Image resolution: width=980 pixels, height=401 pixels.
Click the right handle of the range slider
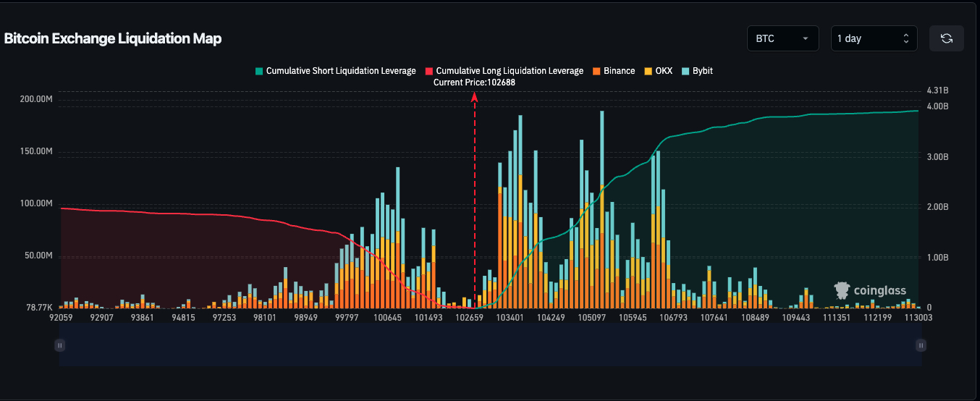click(x=921, y=345)
